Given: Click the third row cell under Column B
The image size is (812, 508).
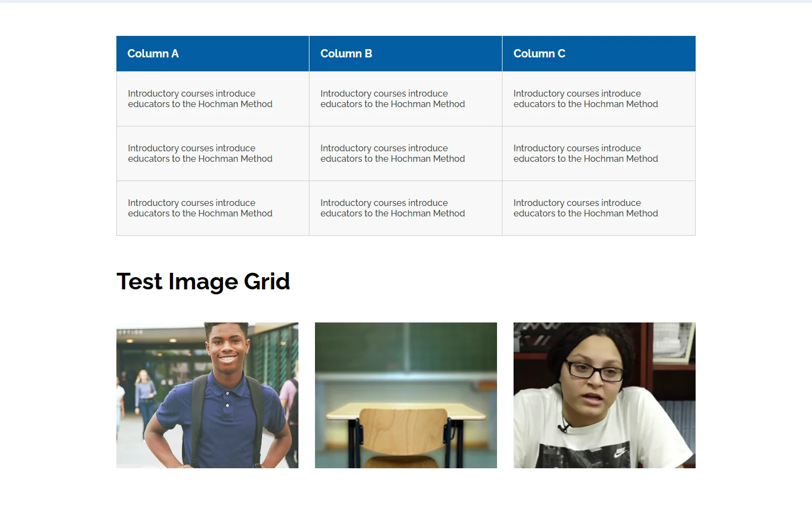Looking at the screenshot, I should point(405,208).
